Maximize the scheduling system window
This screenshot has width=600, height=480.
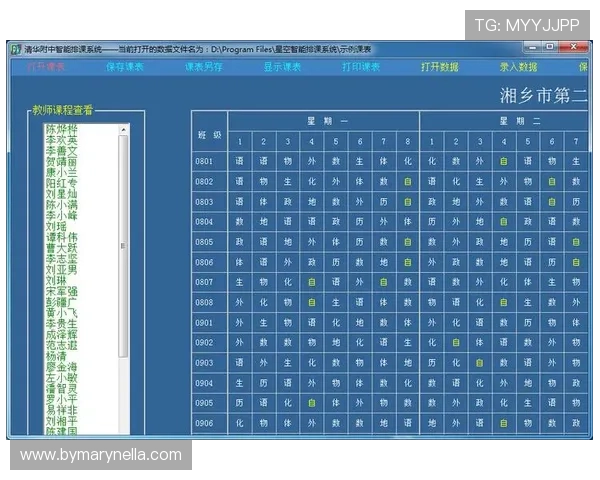550,47
